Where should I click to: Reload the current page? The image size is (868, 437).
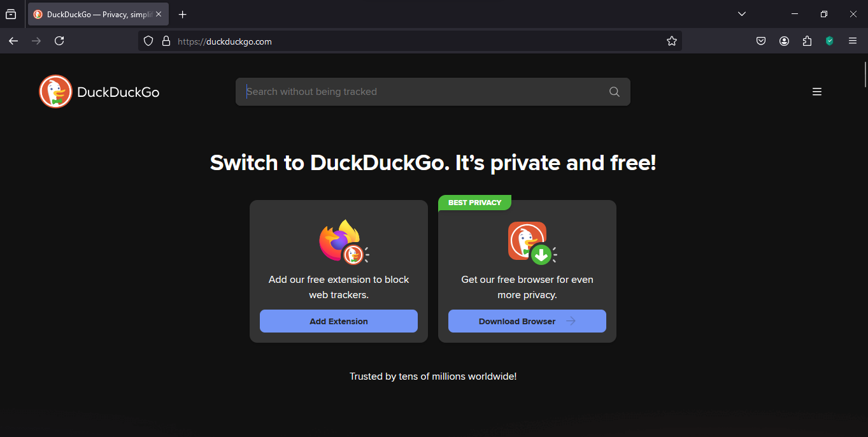[59, 41]
